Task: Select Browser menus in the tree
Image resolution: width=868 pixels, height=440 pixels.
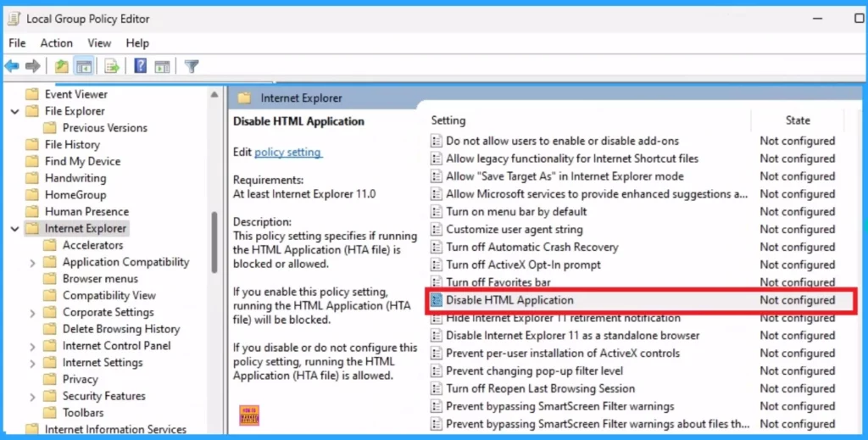Action: (x=100, y=278)
